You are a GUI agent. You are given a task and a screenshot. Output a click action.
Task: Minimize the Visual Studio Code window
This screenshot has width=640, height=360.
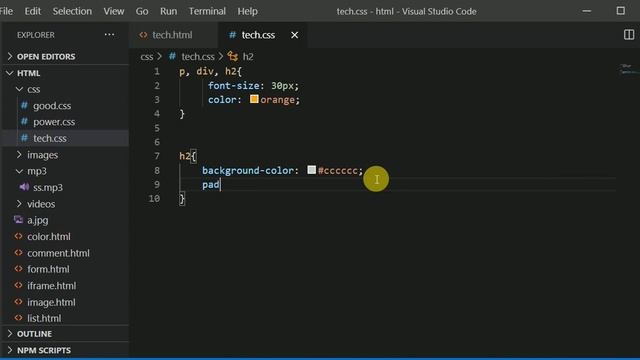pos(587,11)
